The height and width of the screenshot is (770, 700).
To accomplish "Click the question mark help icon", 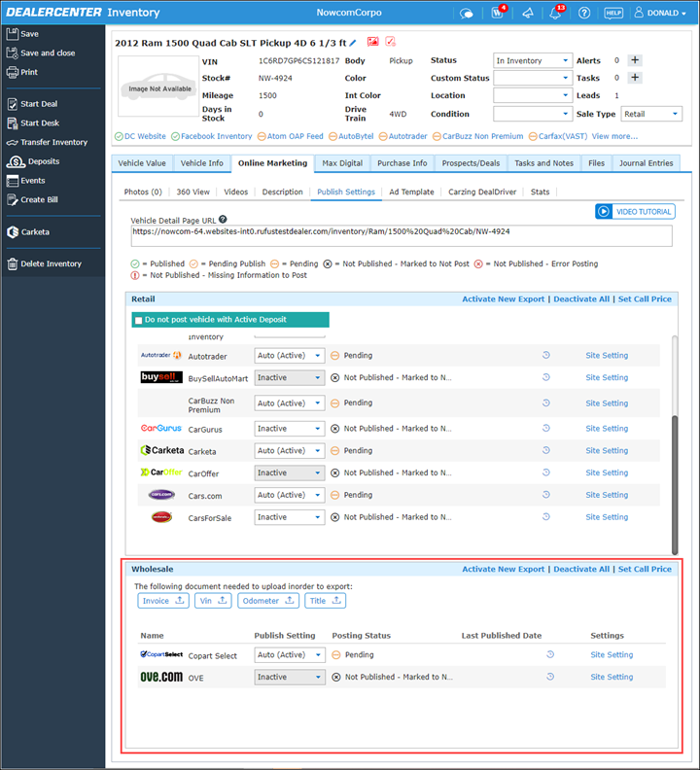I will pyautogui.click(x=584, y=14).
